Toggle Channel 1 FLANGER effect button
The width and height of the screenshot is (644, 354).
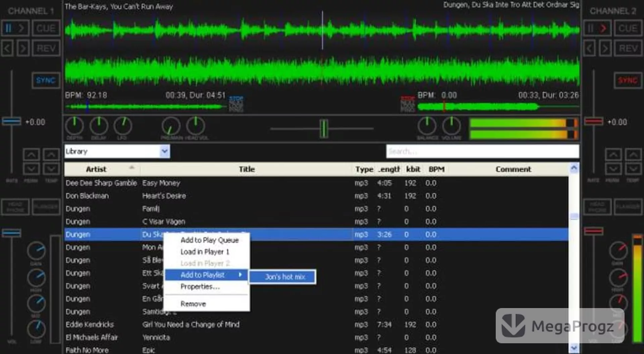(46, 206)
